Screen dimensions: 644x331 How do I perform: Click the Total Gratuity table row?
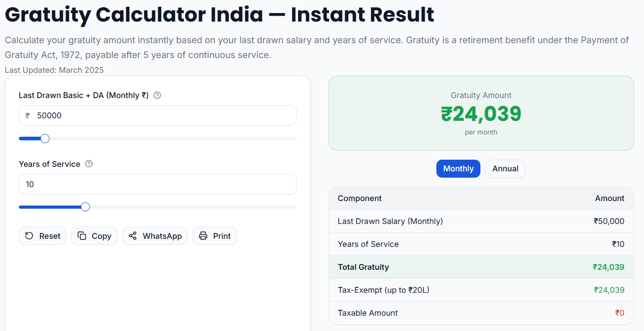click(x=480, y=267)
